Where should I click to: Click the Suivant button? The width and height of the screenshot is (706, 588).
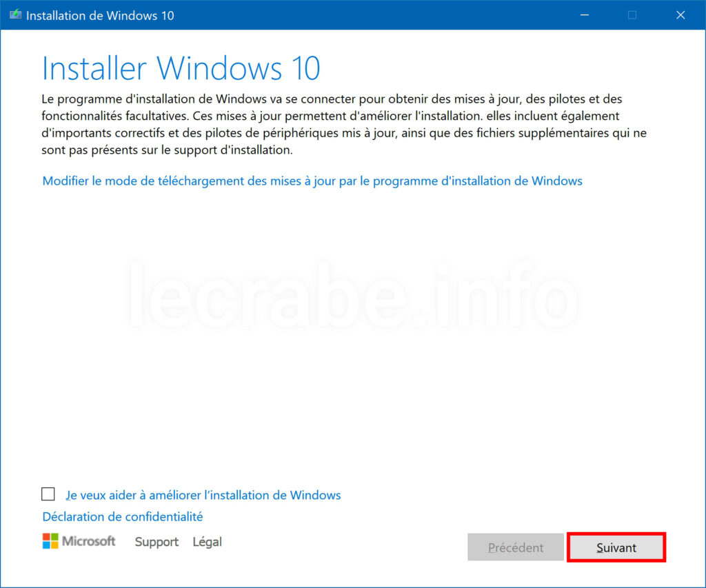(x=616, y=547)
